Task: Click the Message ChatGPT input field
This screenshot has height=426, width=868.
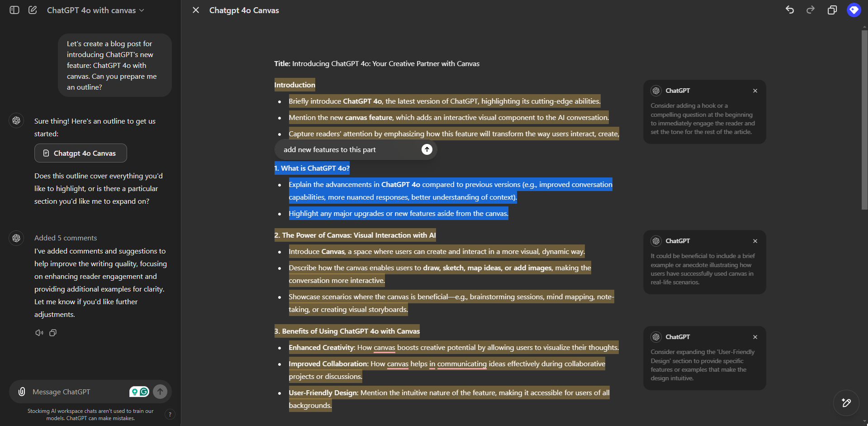Action: 78,392
